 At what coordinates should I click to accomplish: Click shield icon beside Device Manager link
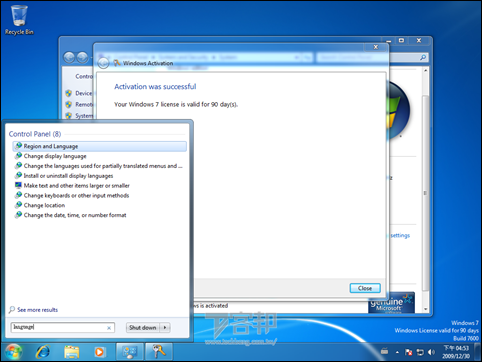point(68,93)
